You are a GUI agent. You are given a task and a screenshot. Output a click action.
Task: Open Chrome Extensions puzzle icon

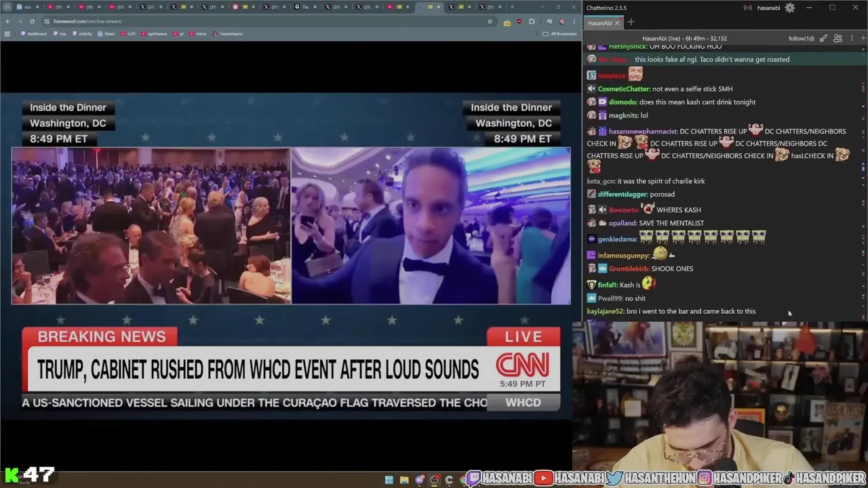(x=532, y=21)
